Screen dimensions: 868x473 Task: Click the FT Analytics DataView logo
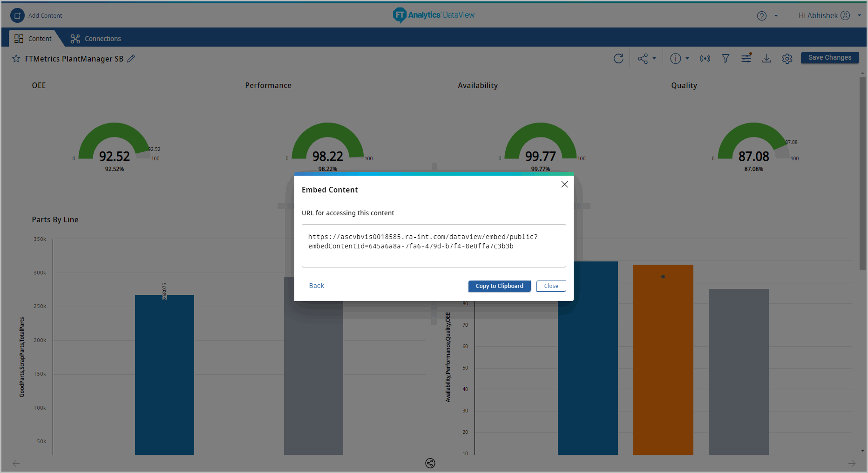[434, 15]
